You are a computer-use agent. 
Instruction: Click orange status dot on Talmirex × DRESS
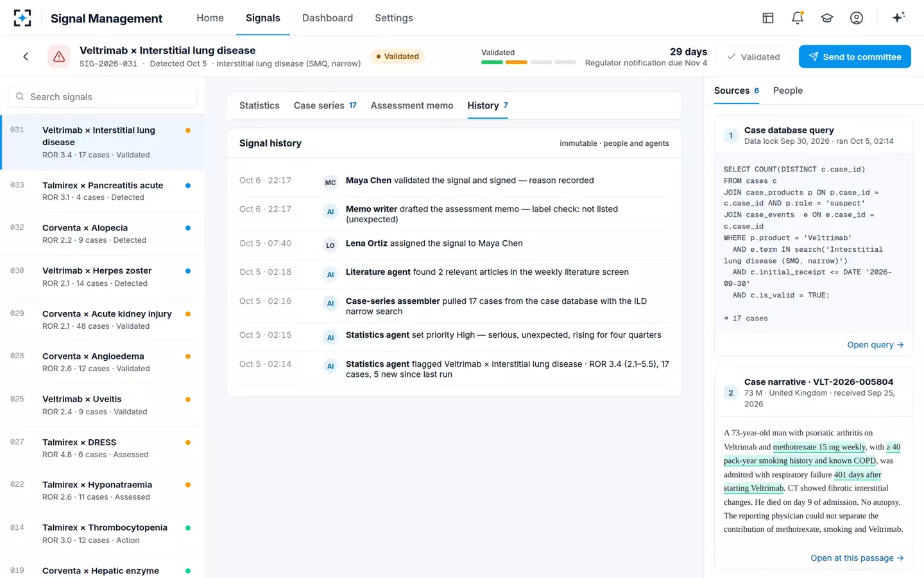tap(188, 442)
